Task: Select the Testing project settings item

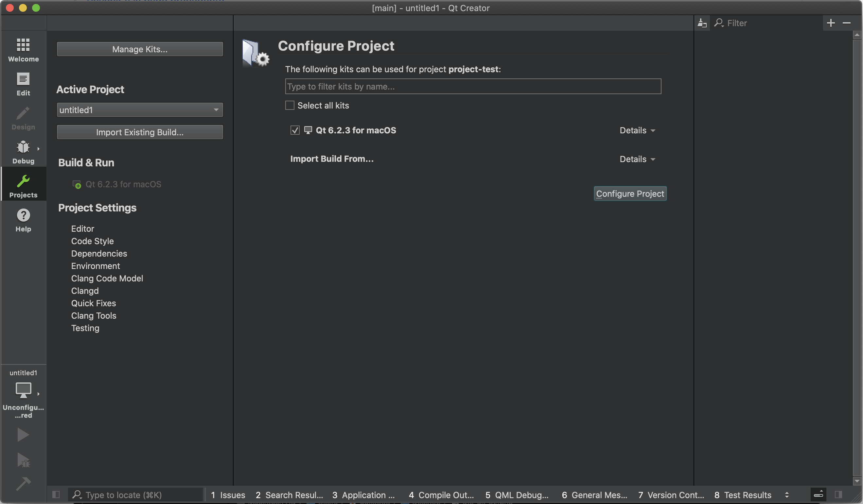Action: pyautogui.click(x=85, y=328)
